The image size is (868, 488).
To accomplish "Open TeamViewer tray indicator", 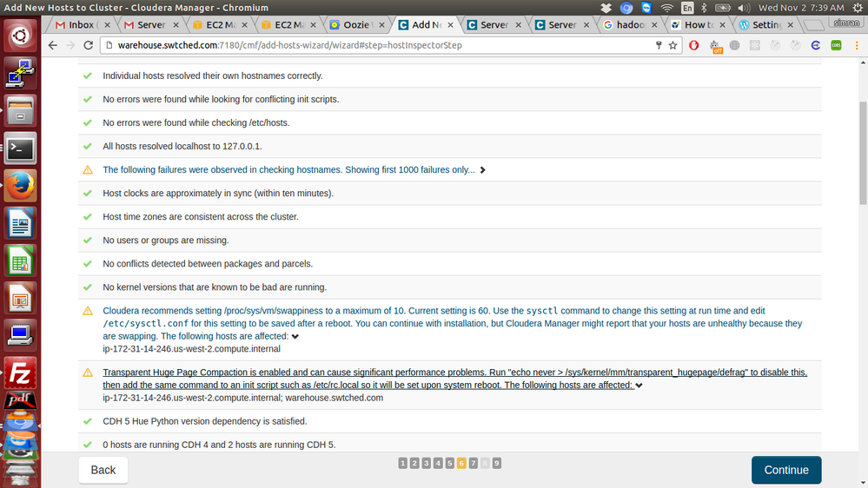I will coord(646,8).
